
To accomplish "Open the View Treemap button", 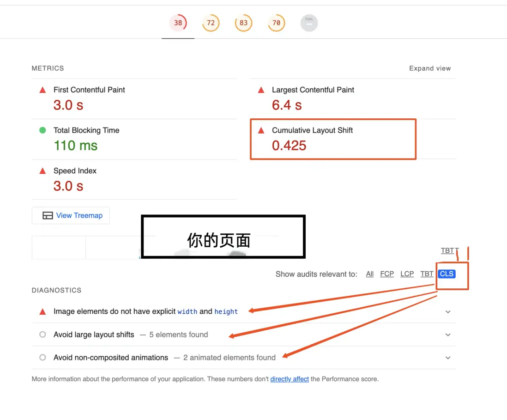I will 71,215.
